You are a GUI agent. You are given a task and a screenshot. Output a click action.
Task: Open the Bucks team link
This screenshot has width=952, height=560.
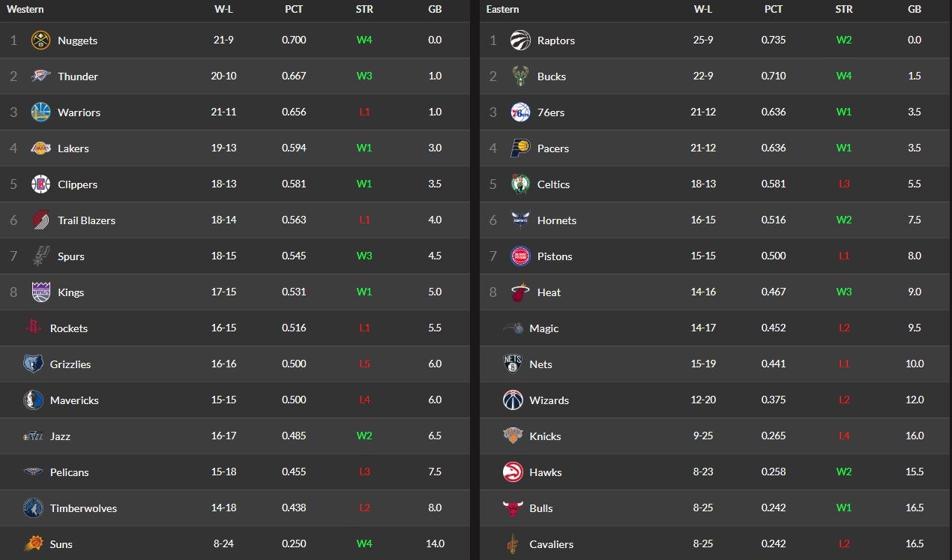click(552, 76)
